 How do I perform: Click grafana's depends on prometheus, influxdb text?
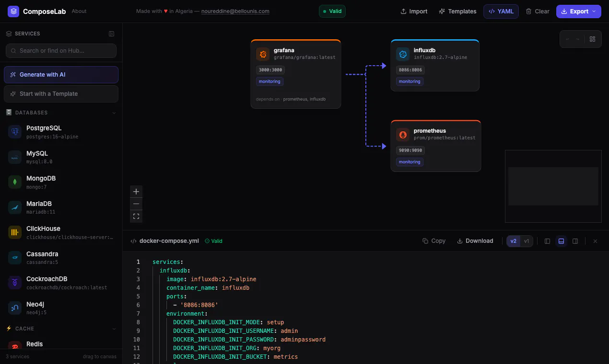click(x=291, y=99)
